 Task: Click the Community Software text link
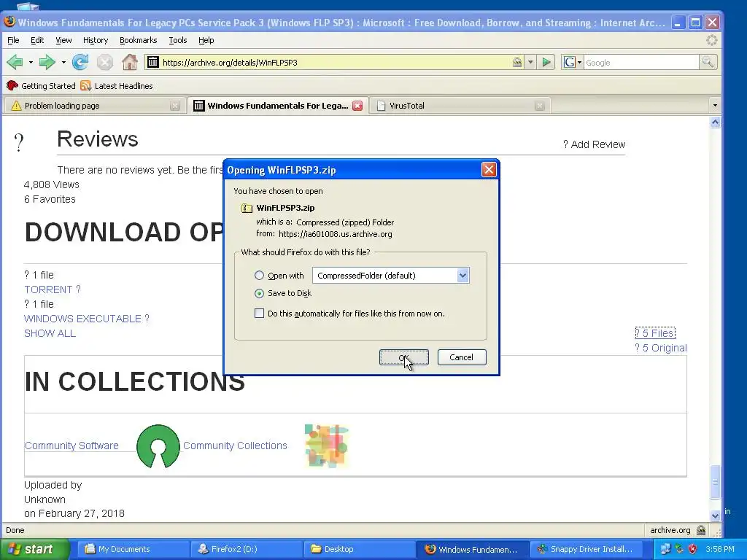(x=71, y=446)
